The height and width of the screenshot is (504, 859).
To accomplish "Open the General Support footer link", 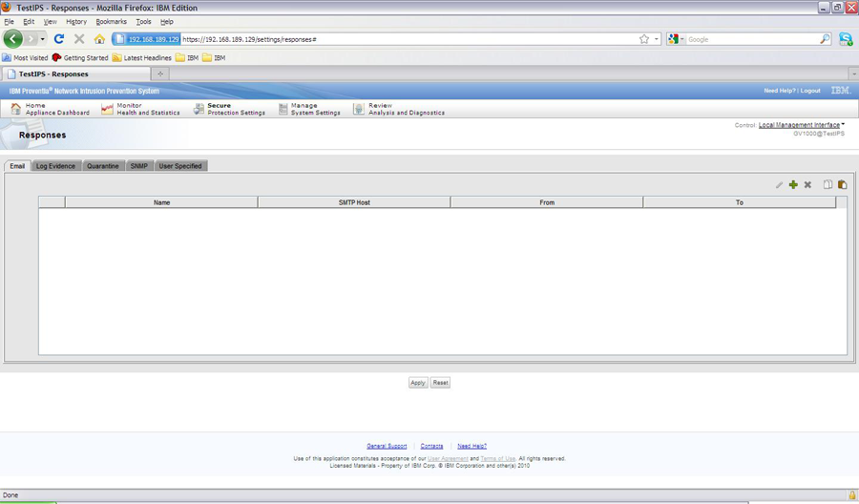I will pyautogui.click(x=387, y=446).
